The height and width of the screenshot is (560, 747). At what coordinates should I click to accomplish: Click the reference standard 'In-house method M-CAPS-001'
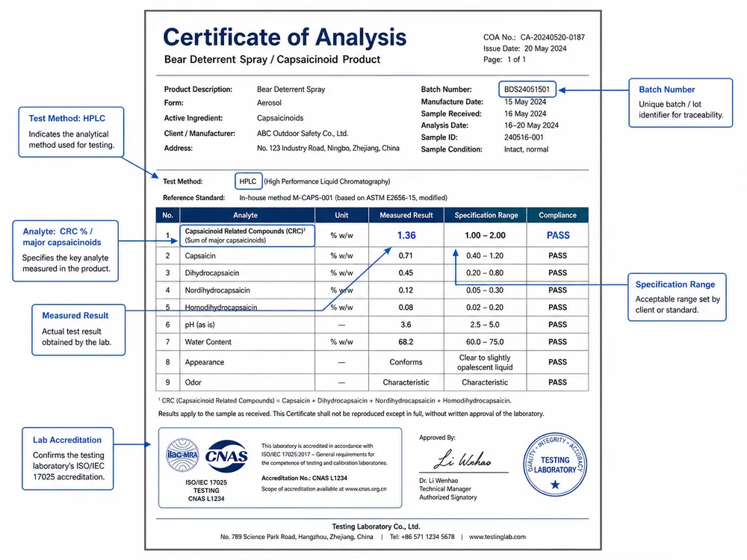point(286,198)
